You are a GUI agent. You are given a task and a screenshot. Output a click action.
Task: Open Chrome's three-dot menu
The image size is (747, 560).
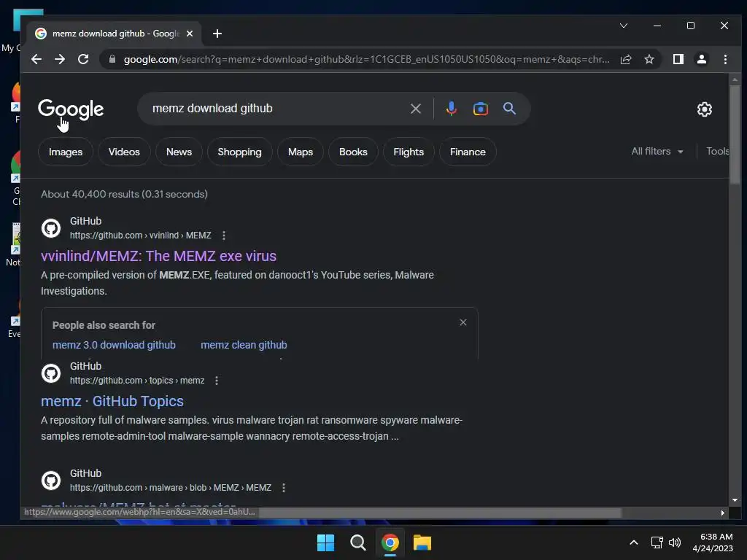[725, 59]
